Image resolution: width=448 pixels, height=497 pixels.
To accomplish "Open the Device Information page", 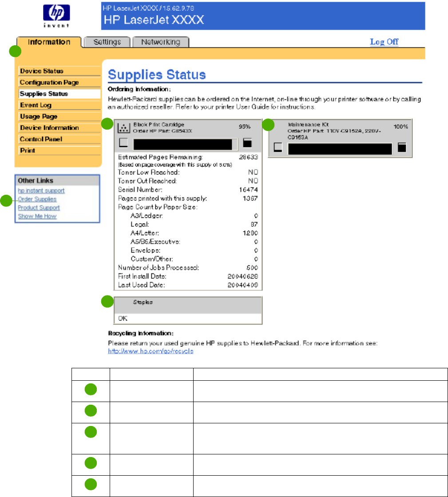I will [59, 128].
